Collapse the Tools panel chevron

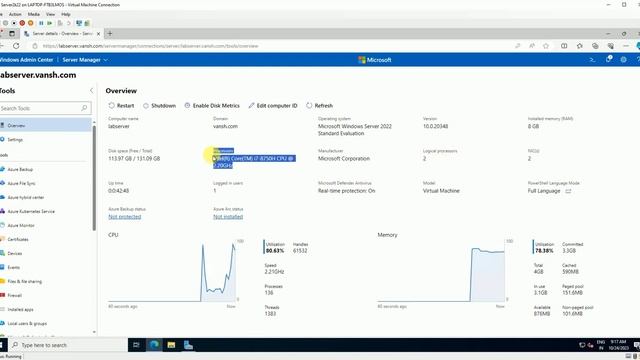point(91,91)
